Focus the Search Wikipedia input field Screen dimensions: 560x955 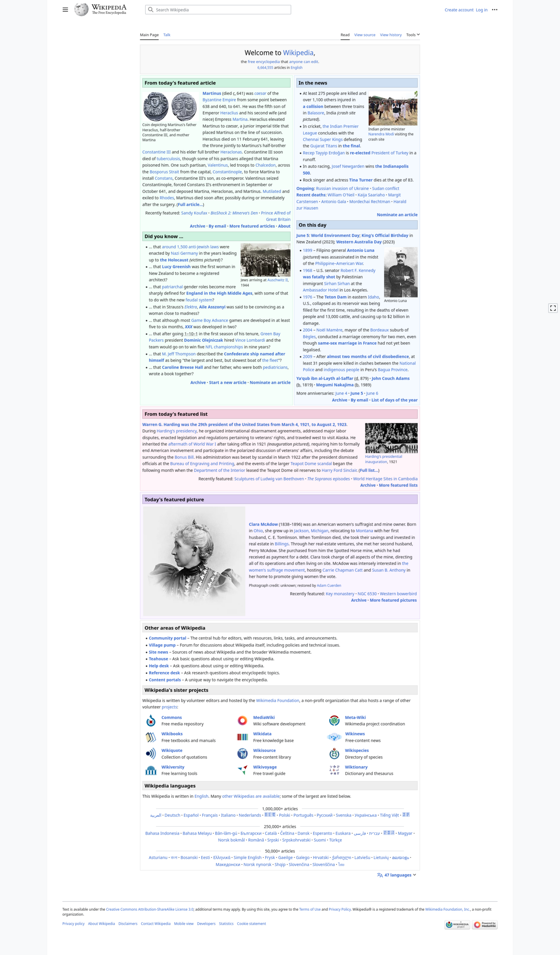tap(218, 10)
